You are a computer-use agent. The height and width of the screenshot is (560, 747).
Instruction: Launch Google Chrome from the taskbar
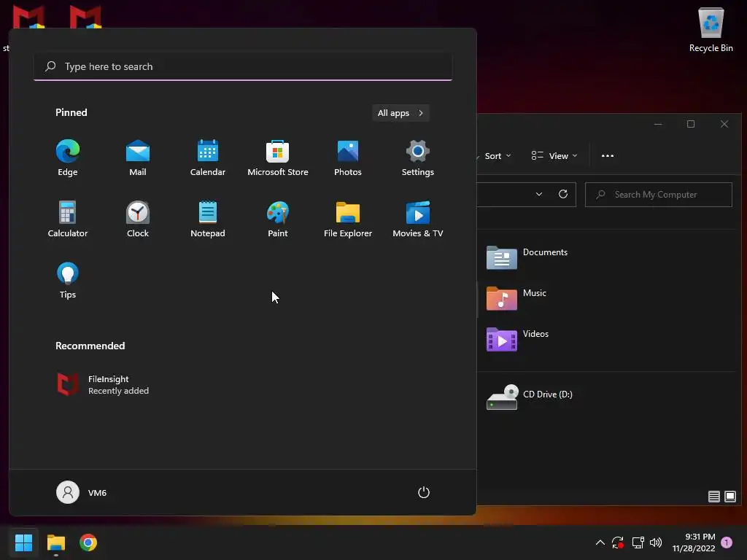[x=88, y=542]
